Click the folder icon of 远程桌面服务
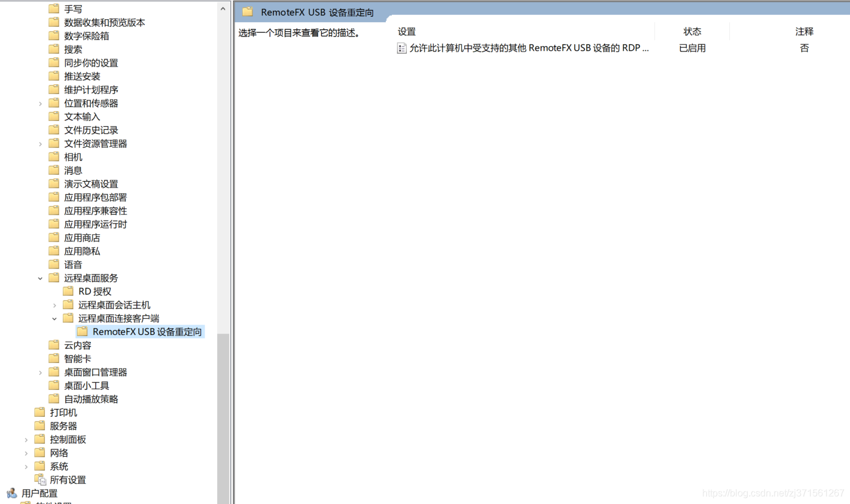The image size is (850, 504). click(x=54, y=278)
